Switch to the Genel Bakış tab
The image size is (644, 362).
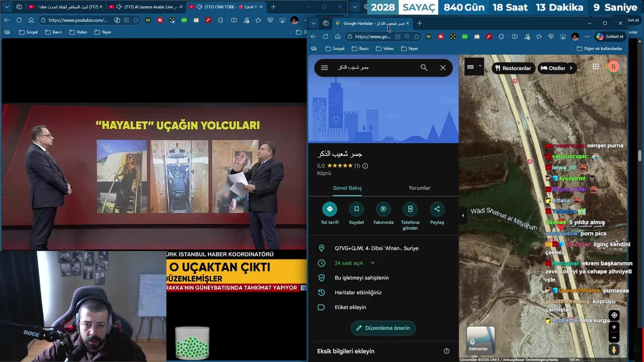pyautogui.click(x=347, y=188)
